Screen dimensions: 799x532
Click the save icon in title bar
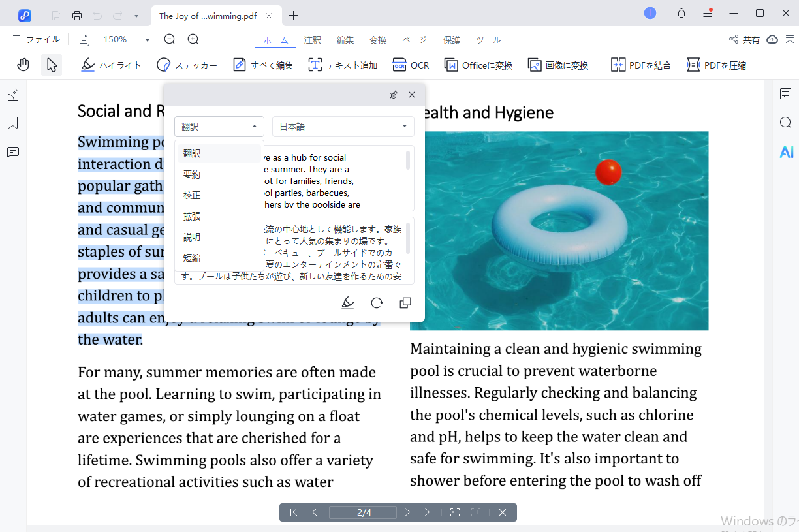[57, 16]
